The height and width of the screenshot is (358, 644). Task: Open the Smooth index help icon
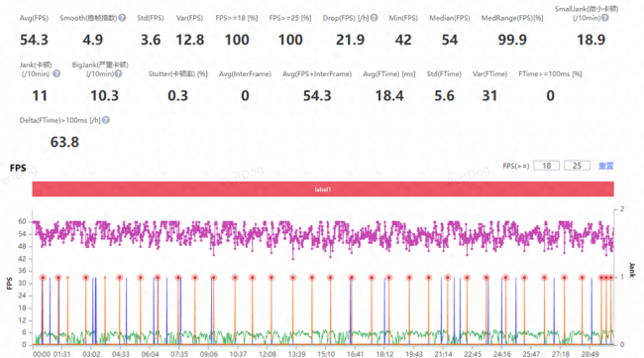[x=123, y=18]
